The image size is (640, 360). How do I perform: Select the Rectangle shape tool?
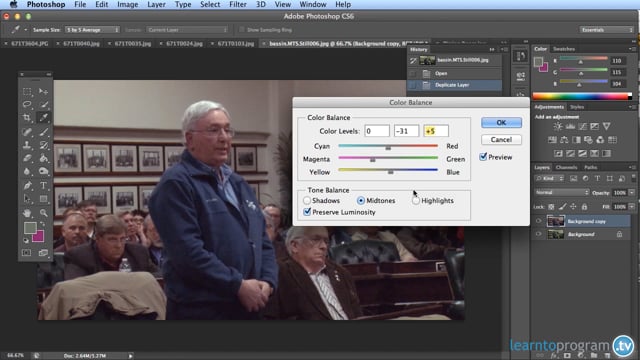coord(43,199)
